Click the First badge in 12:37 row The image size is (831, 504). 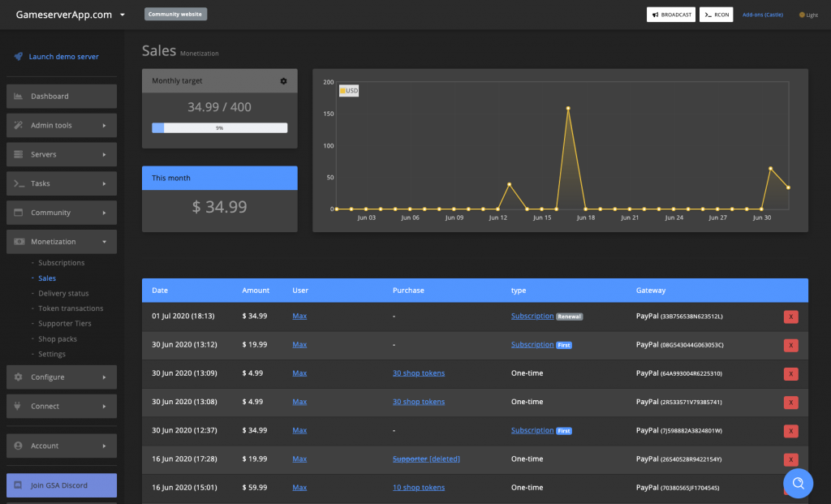(564, 431)
